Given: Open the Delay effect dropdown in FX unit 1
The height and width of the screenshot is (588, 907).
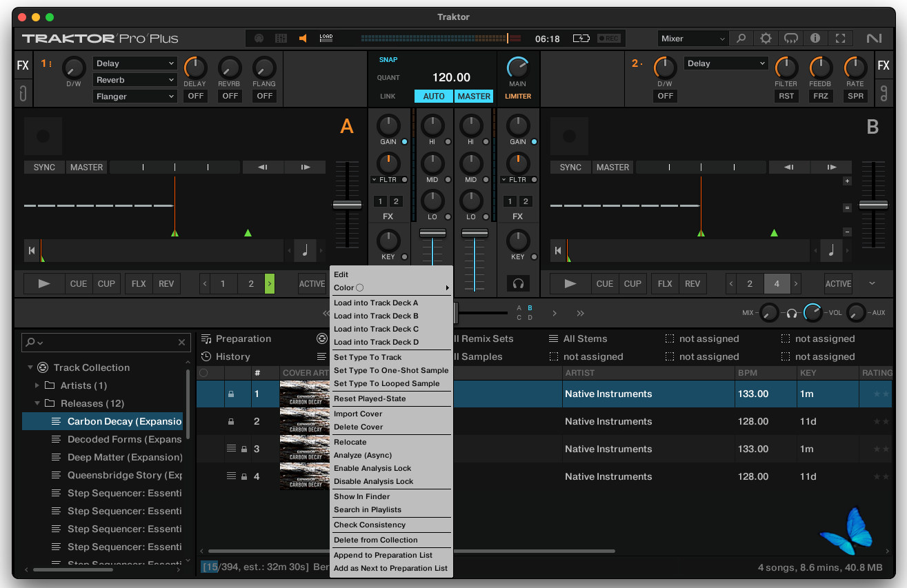Looking at the screenshot, I should click(135, 63).
